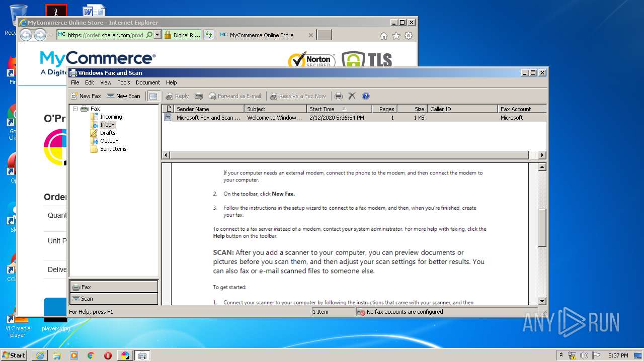Screen dimensions: 644x362
Task: Click the New Fax toolbar button
Action: [86, 96]
